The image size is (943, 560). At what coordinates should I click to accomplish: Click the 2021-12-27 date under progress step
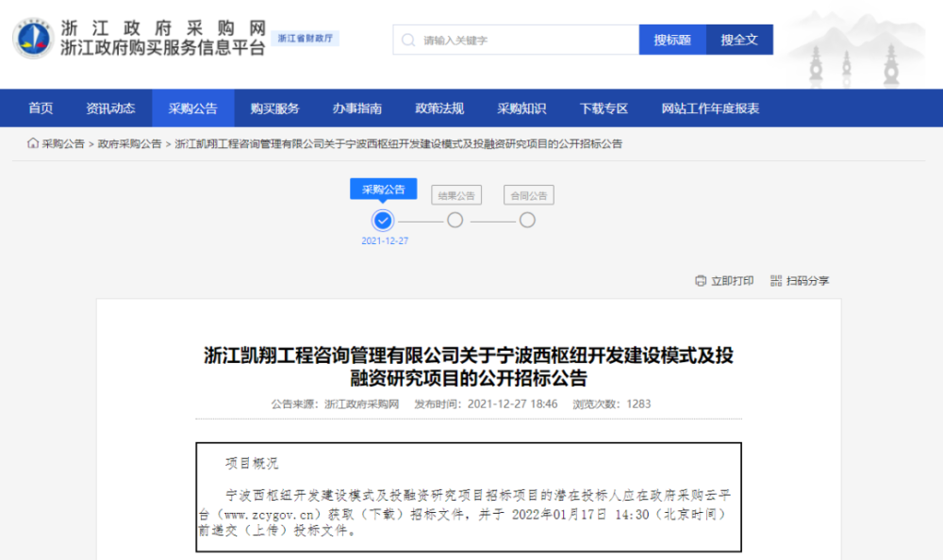click(x=385, y=240)
